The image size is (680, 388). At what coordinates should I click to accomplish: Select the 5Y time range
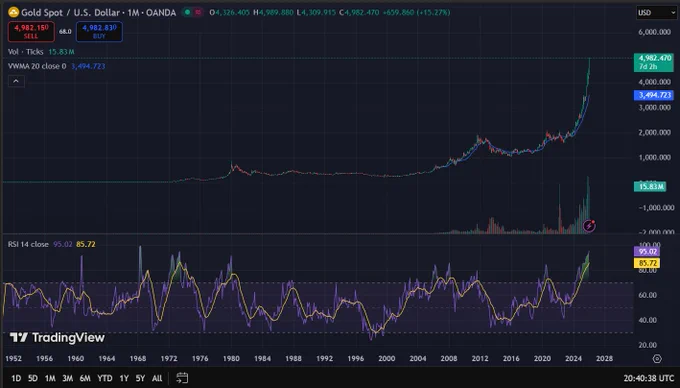pos(140,378)
